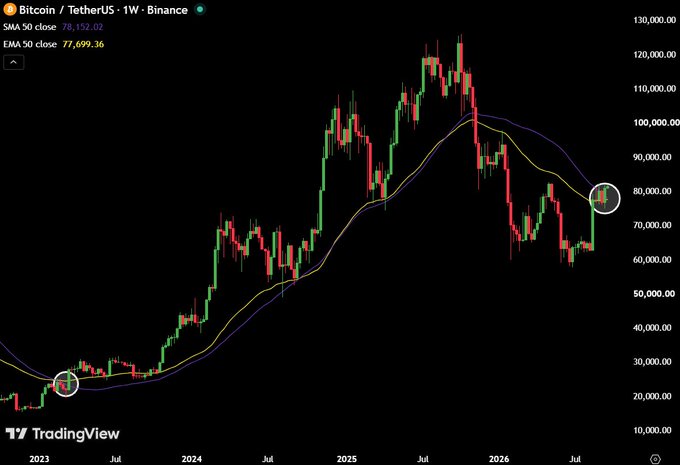
Task: Click the green market status dot
Action: 199,9
